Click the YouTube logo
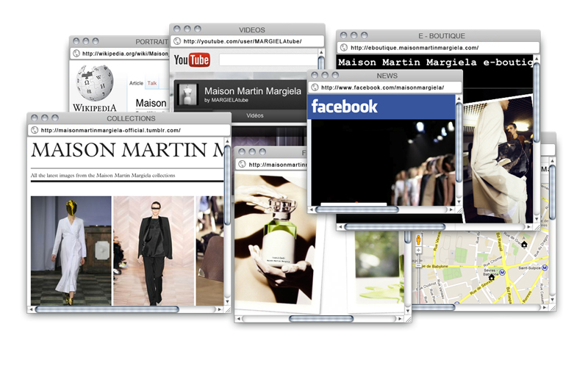588x377 pixels. click(x=192, y=60)
